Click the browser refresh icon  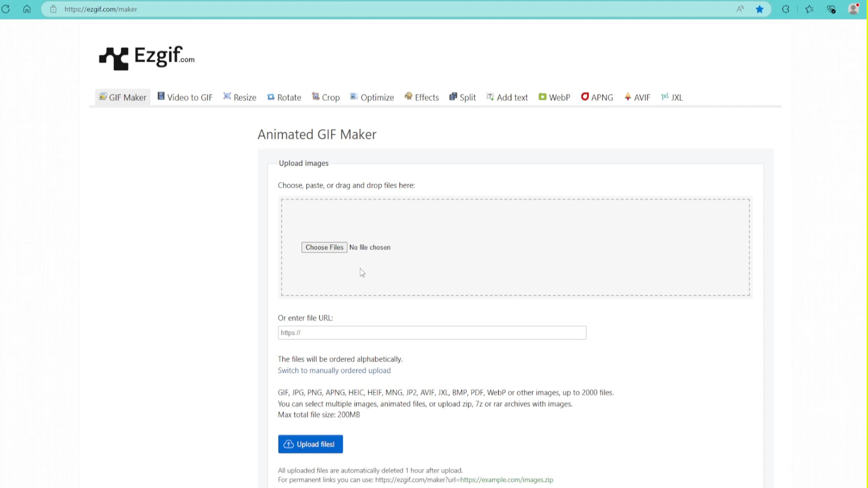click(x=5, y=9)
